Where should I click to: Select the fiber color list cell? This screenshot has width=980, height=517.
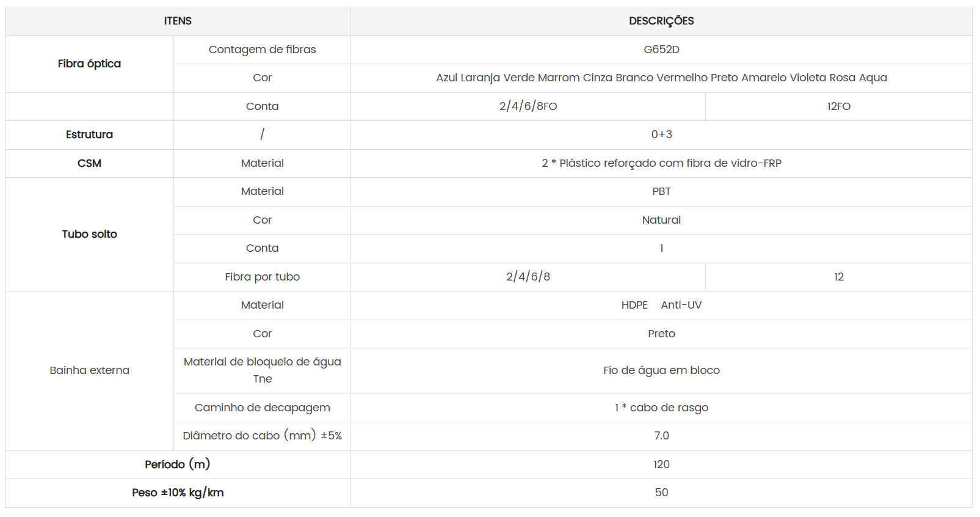pyautogui.click(x=661, y=78)
